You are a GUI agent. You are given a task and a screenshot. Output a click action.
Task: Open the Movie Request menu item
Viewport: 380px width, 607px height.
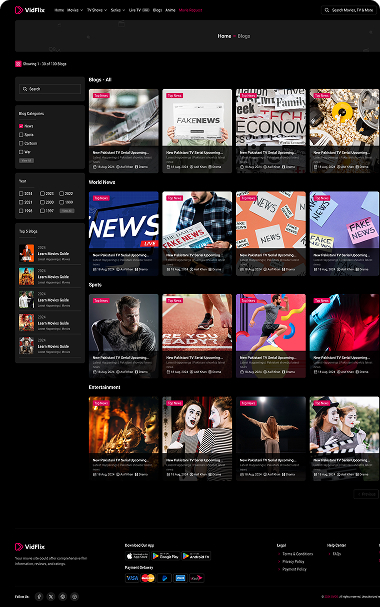[x=190, y=10]
